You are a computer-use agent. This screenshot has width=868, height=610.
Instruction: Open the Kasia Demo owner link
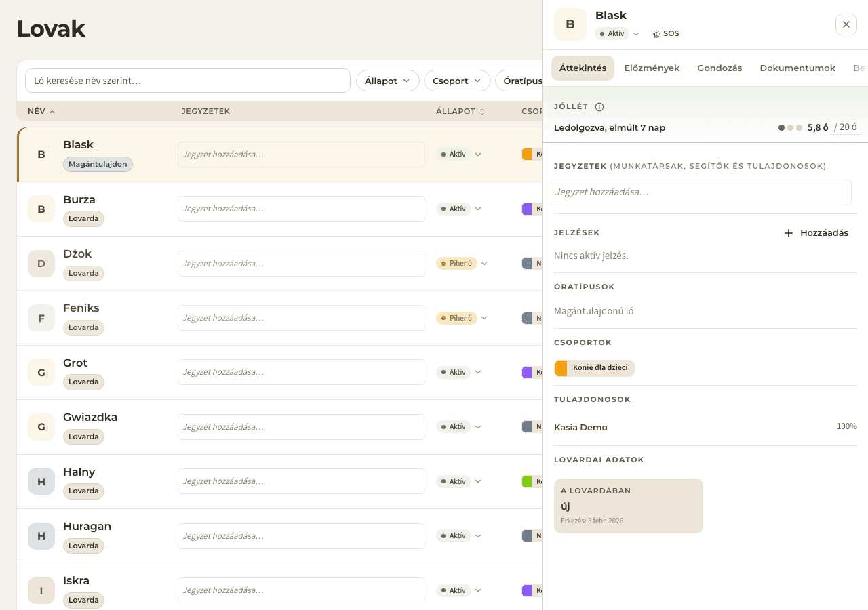click(x=580, y=427)
